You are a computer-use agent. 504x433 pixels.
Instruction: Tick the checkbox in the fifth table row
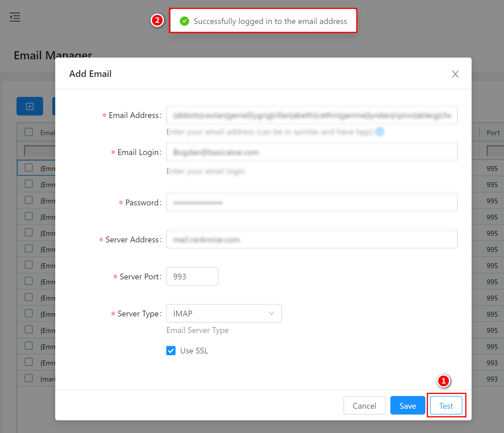(29, 233)
